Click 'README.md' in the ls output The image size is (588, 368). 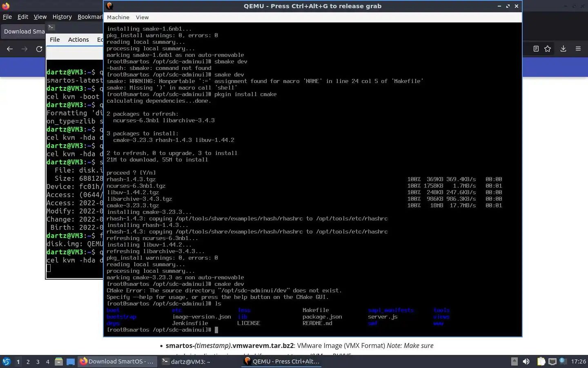click(317, 323)
